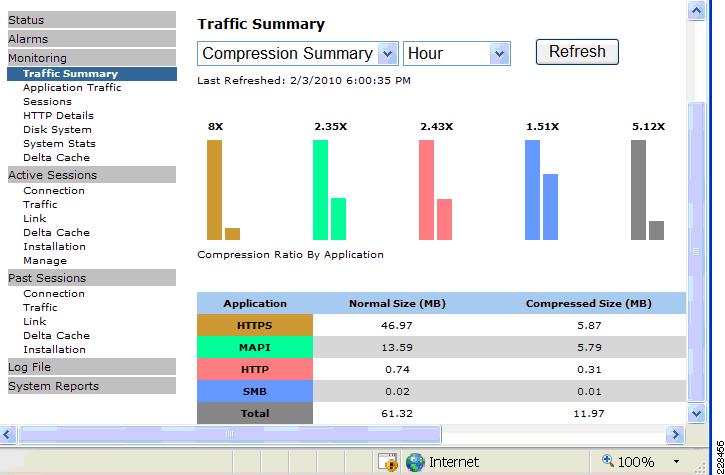Click the horizontal scrollbar right arrow
The image size is (725, 475).
(x=675, y=434)
